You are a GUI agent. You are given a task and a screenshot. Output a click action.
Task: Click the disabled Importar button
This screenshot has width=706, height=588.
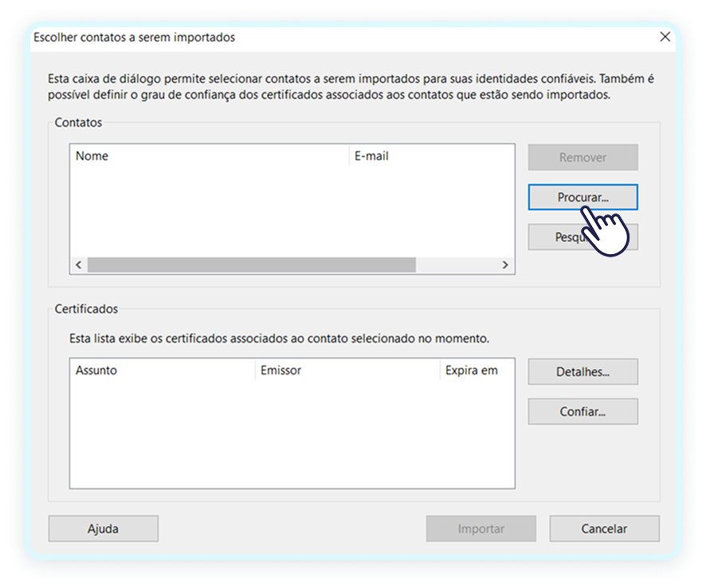pyautogui.click(x=480, y=528)
